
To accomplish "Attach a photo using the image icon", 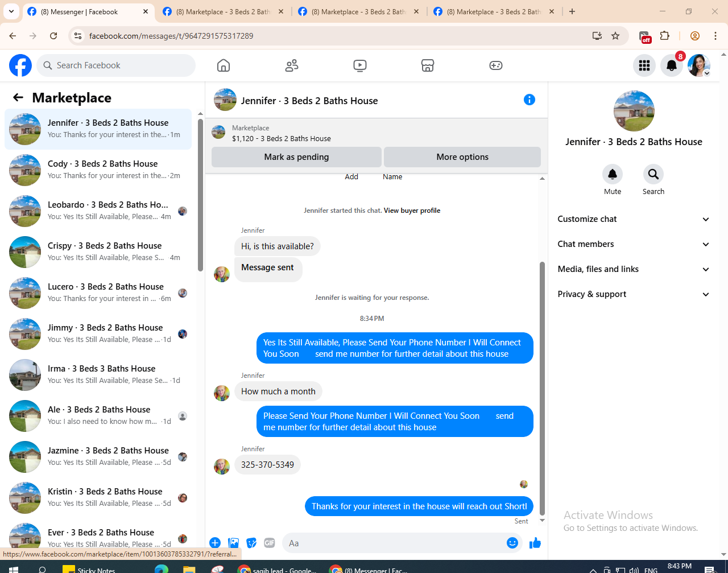I will click(x=233, y=543).
